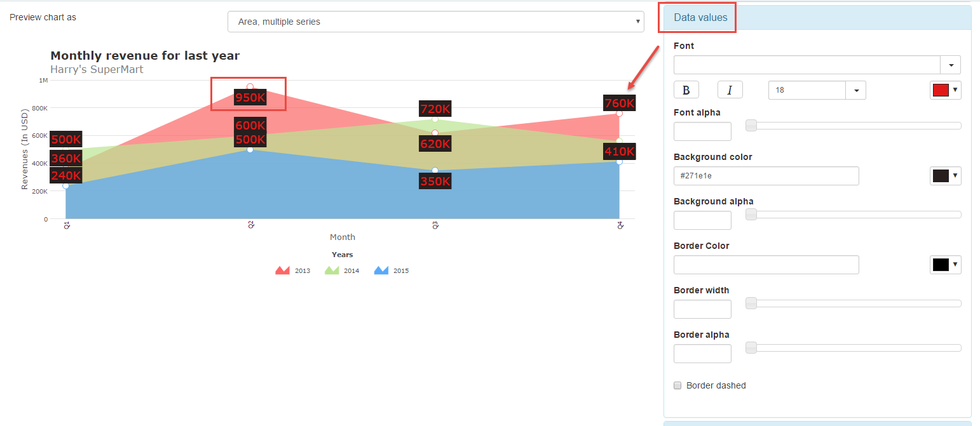Open the Background color swatch dropdown
This screenshot has width=980, height=426.
pyautogui.click(x=946, y=175)
